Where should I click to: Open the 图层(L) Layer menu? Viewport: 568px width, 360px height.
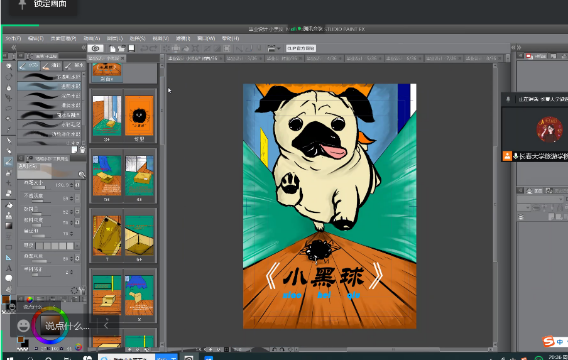coord(115,38)
